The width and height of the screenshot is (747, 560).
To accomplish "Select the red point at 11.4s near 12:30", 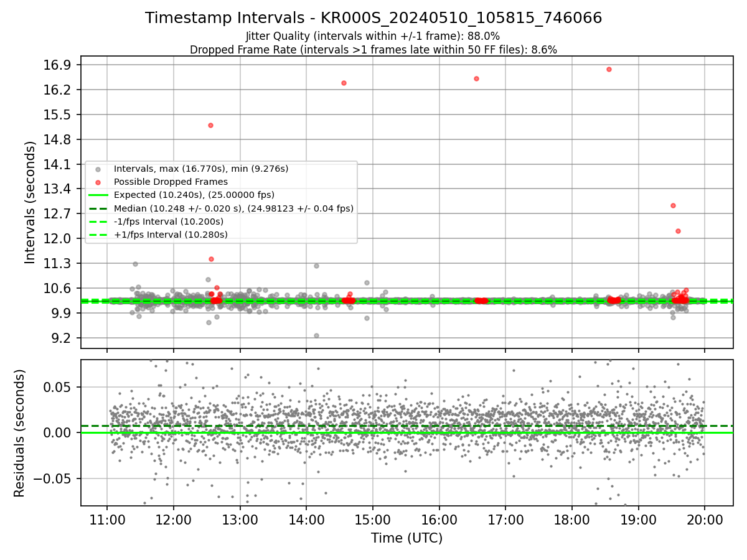I will pyautogui.click(x=211, y=259).
